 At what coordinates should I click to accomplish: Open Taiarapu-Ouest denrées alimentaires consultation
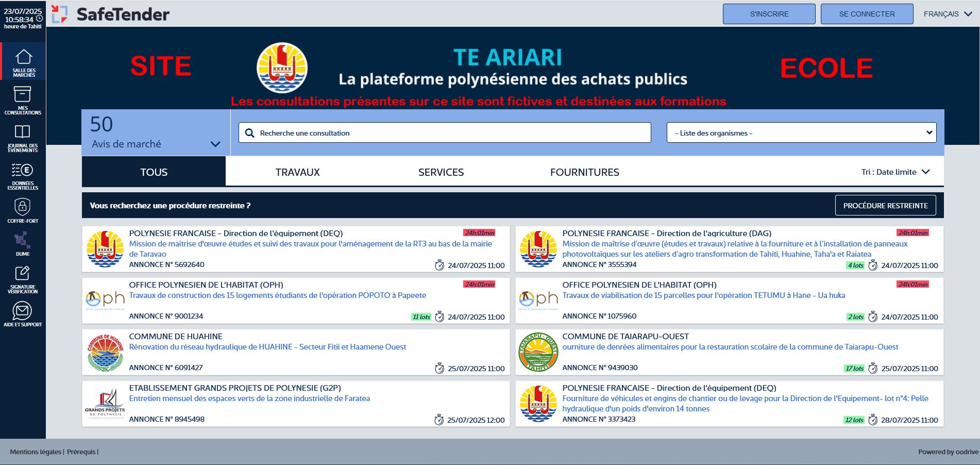tap(730, 347)
